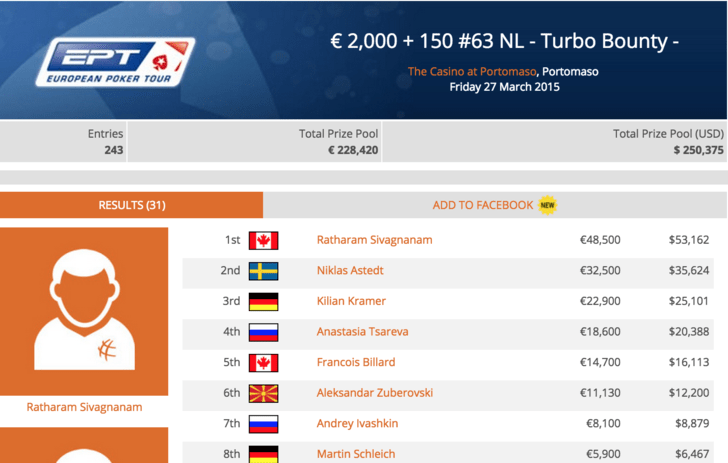Click the '7th' position label
The image size is (728, 463).
pyautogui.click(x=232, y=424)
